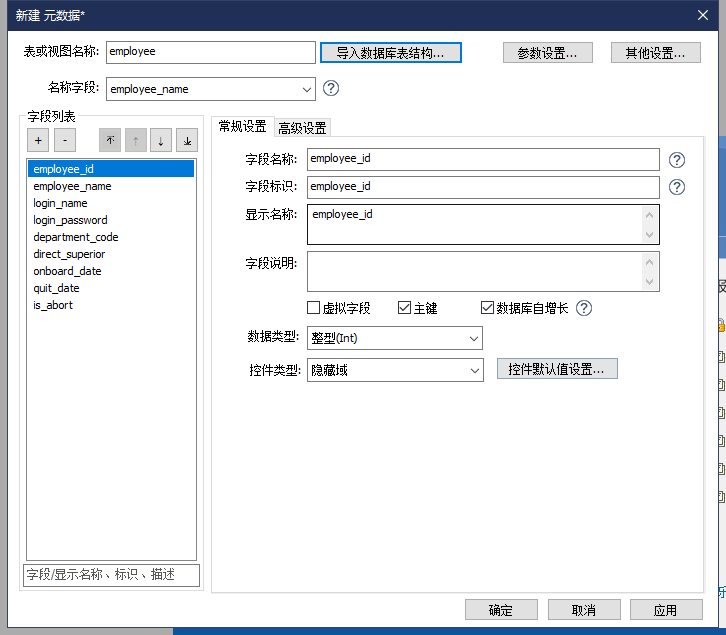Click the remove field minus button

(x=64, y=141)
